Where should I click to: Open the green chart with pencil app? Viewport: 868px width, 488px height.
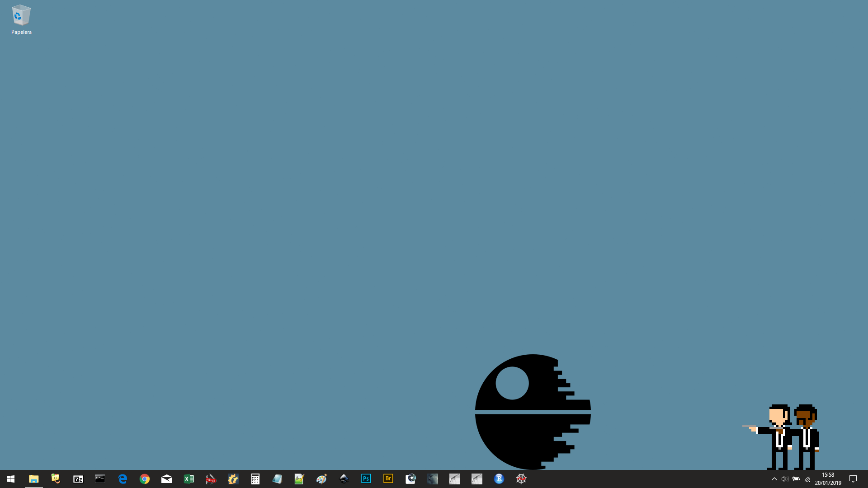[299, 479]
